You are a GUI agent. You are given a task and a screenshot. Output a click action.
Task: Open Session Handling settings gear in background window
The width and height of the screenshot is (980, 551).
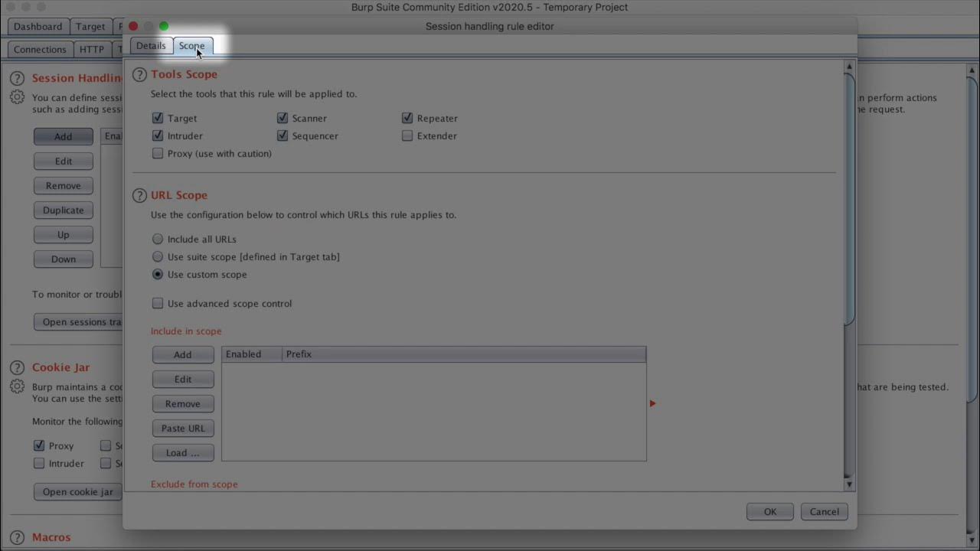tap(17, 98)
